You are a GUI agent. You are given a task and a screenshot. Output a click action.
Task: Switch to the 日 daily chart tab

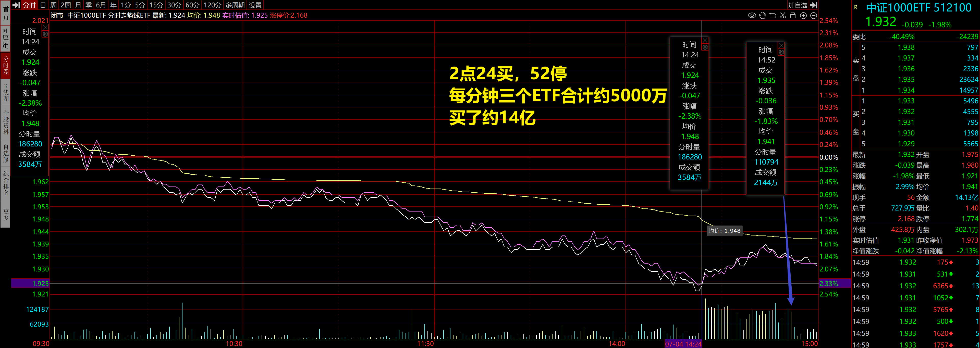[43, 5]
